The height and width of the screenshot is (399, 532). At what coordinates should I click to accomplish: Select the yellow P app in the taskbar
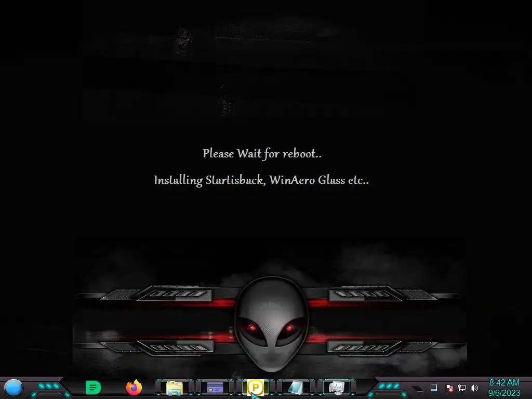(x=256, y=388)
